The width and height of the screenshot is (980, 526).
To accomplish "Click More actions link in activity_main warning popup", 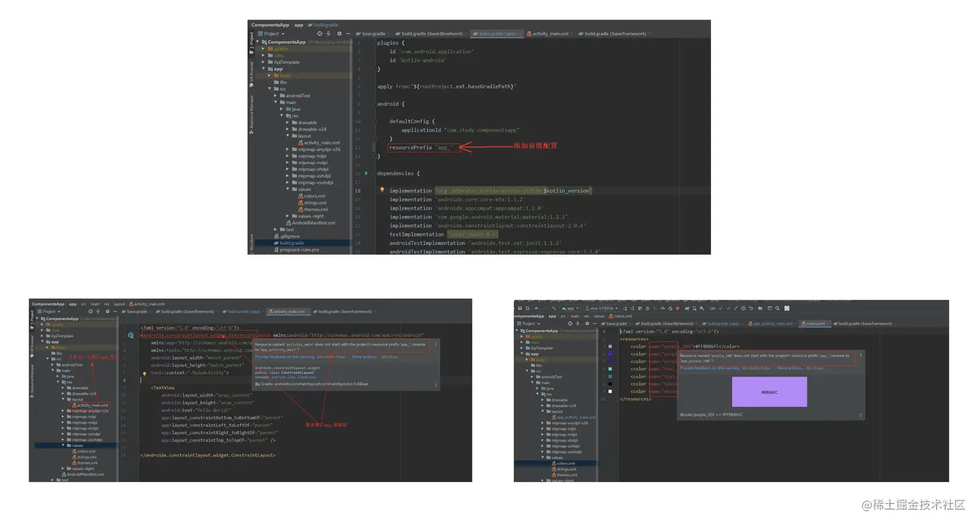I will pos(365,357).
